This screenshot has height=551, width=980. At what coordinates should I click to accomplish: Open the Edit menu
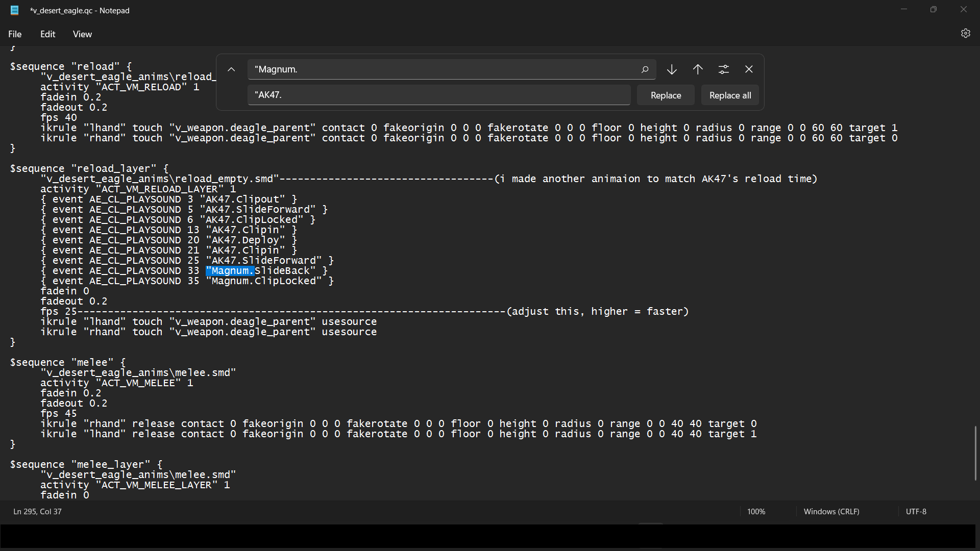(x=47, y=34)
